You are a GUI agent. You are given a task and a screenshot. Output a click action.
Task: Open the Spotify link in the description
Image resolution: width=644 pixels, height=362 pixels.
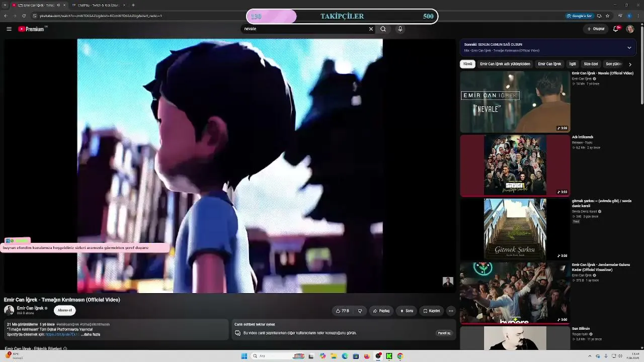pyautogui.click(x=62, y=334)
